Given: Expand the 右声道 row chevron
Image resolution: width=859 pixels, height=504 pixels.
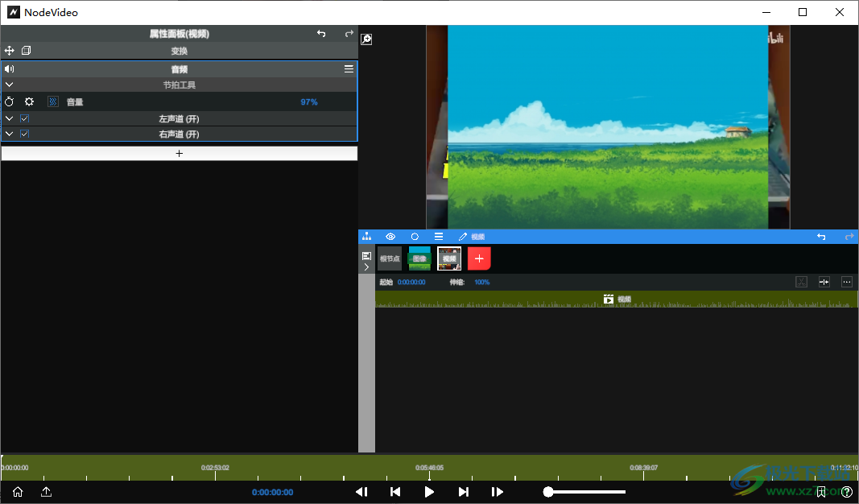Looking at the screenshot, I should (x=10, y=134).
